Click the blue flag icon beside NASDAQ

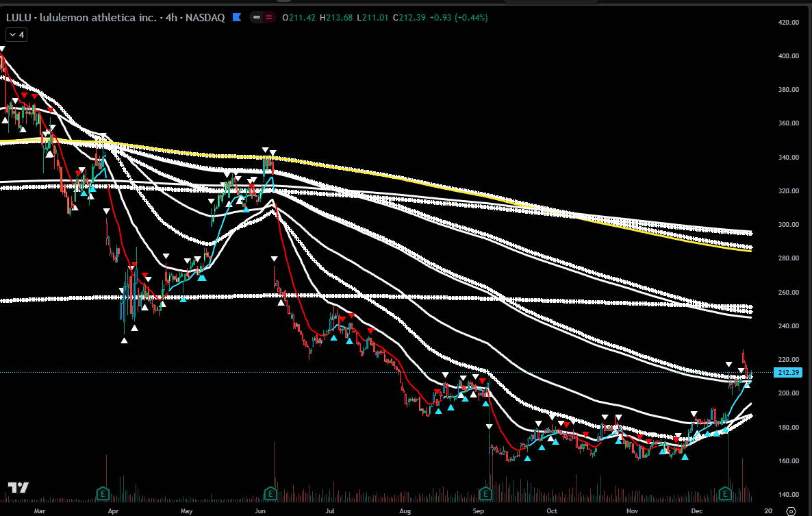(237, 18)
